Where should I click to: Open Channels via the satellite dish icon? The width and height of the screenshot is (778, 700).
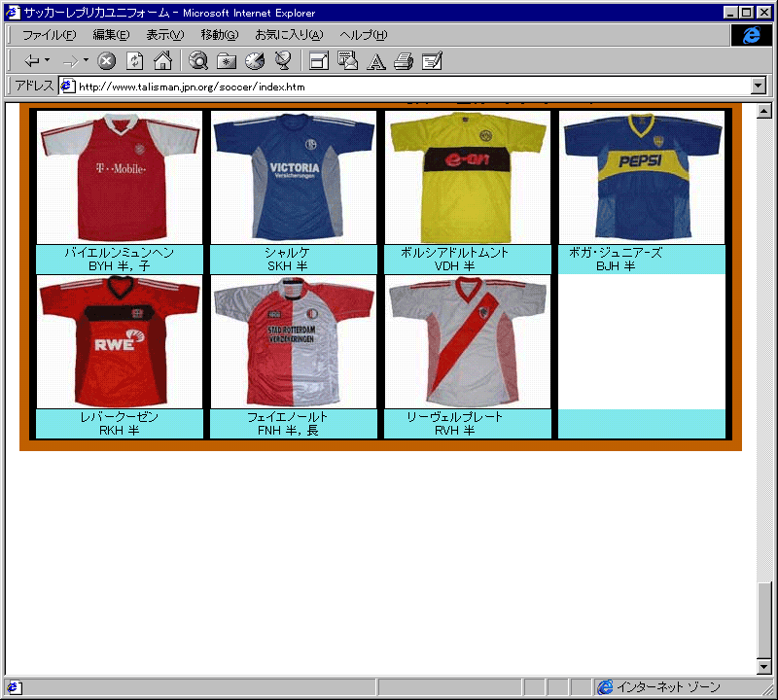[283, 61]
